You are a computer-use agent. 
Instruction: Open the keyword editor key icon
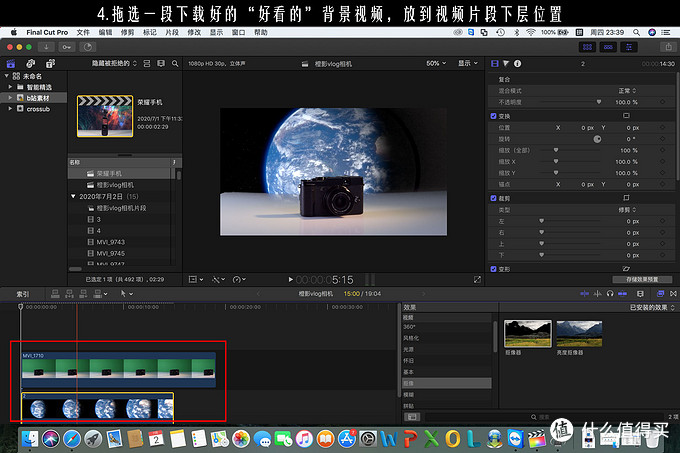pyautogui.click(x=66, y=47)
